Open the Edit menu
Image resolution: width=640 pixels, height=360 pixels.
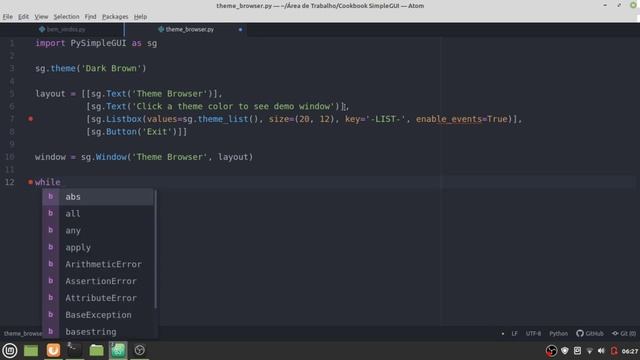[x=23, y=17]
